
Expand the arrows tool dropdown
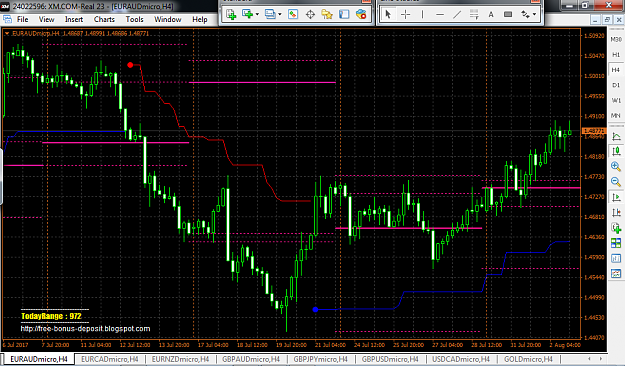click(535, 15)
